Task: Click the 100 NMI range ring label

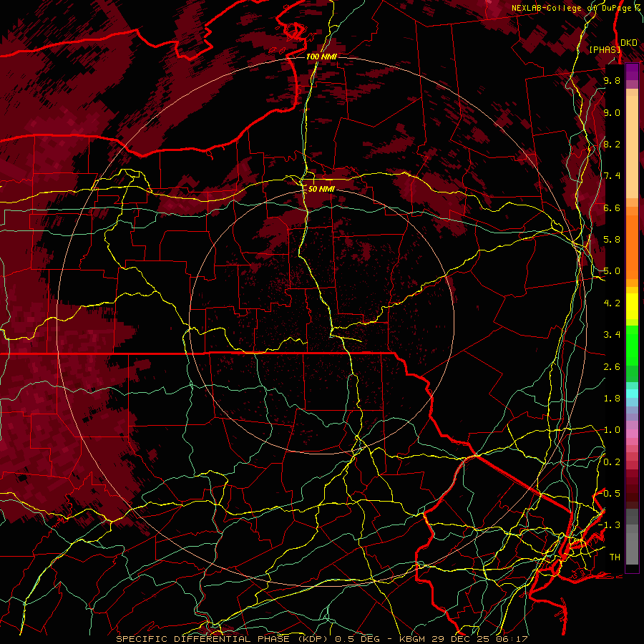Action: tap(321, 57)
